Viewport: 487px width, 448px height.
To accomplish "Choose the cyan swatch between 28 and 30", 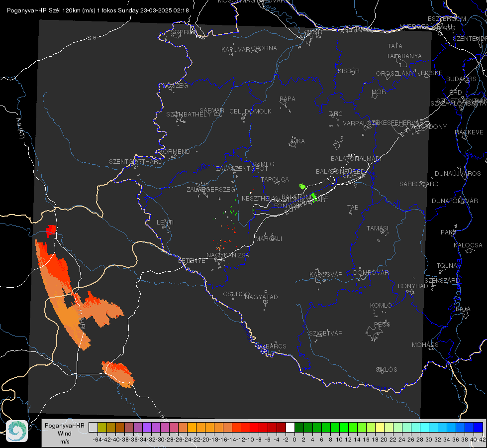I will tap(425, 427).
